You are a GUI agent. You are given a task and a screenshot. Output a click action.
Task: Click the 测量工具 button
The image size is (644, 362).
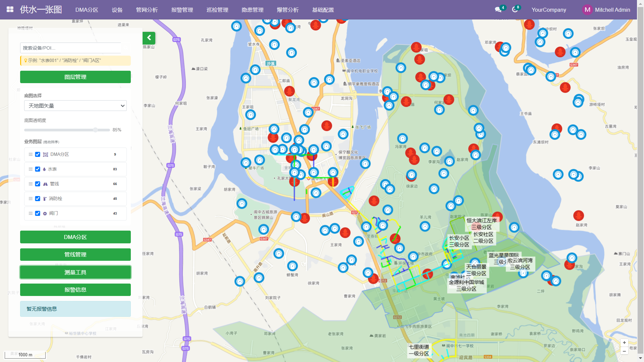tap(75, 272)
